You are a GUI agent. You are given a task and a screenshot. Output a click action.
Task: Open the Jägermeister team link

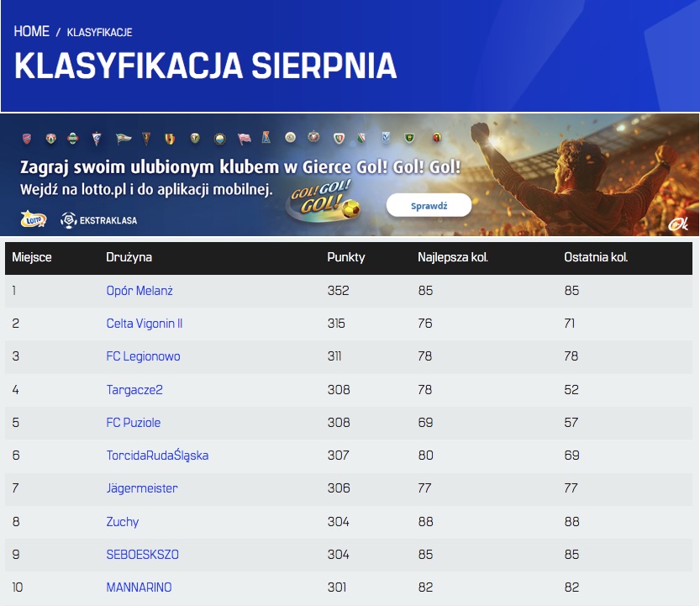pos(142,488)
